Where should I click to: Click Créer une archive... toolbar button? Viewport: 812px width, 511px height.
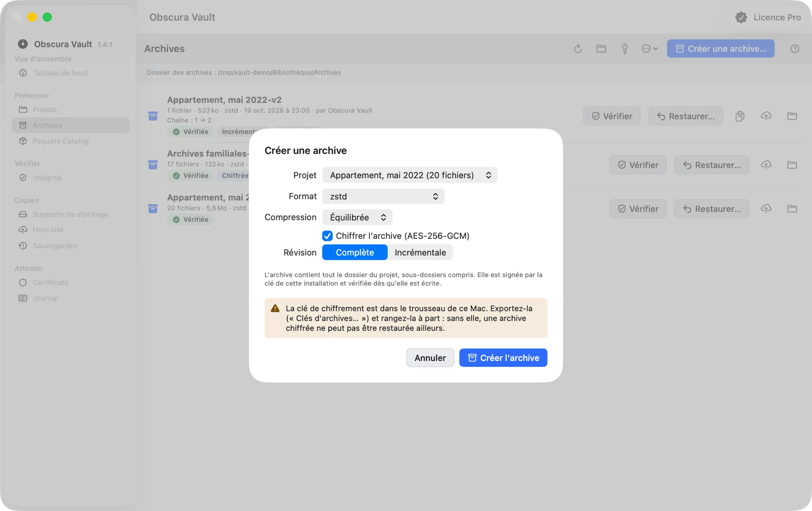720,49
